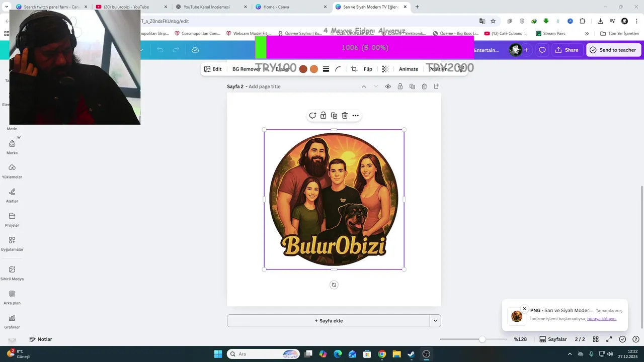Duplicate page Sayfa 2 with copy icon
The width and height of the screenshot is (644, 362).
412,86
